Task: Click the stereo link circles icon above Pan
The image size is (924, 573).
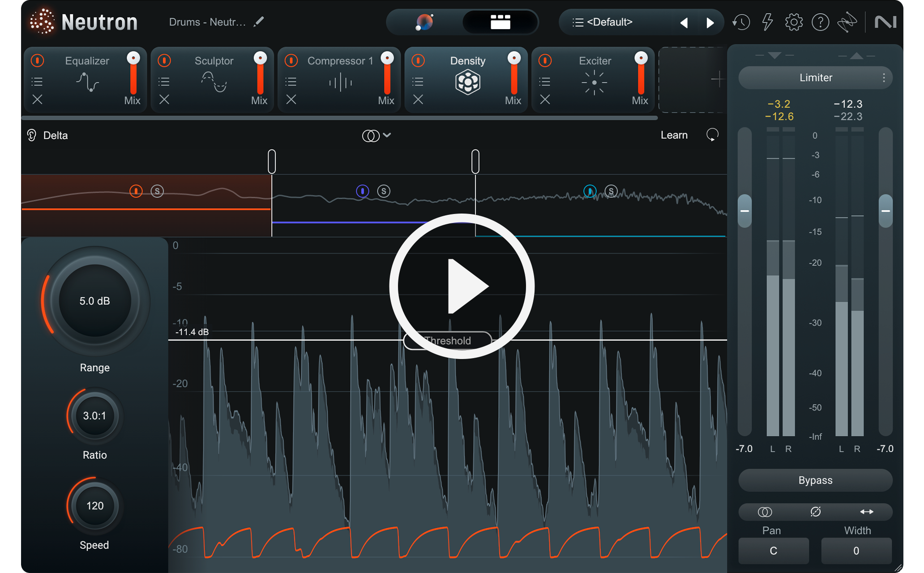Action: coord(765,512)
